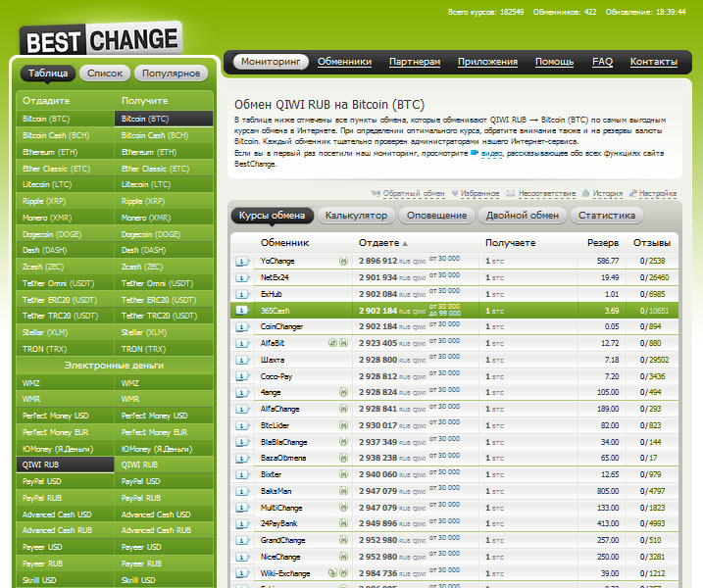The height and width of the screenshot is (588, 703).
Task: Open the История link
Action: (x=608, y=194)
